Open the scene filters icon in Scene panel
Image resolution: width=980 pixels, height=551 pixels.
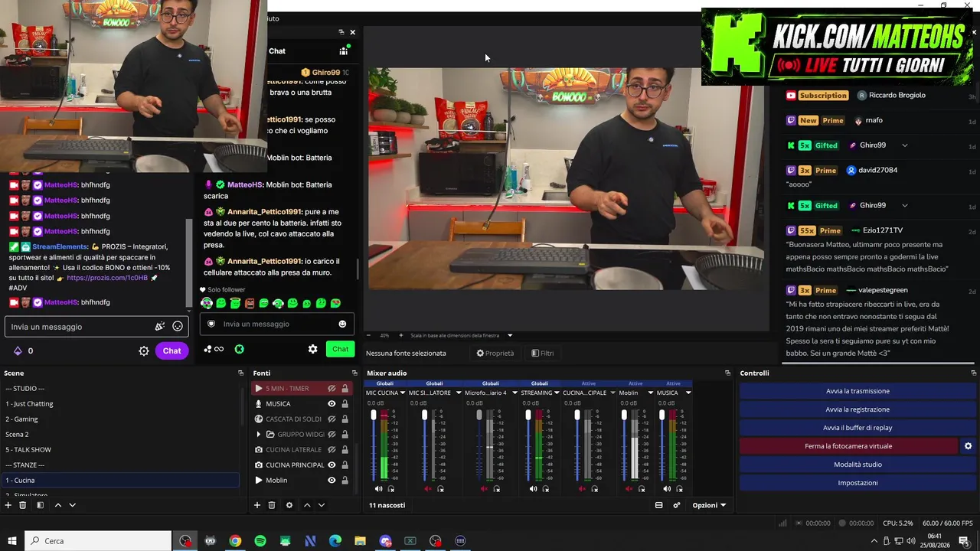pyautogui.click(x=40, y=505)
